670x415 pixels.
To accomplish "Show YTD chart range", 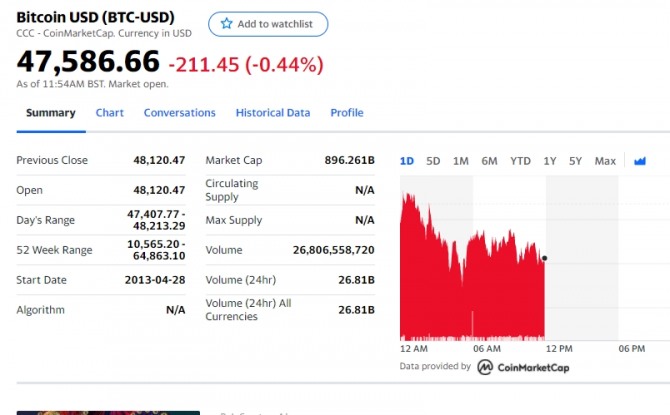I will tap(520, 161).
